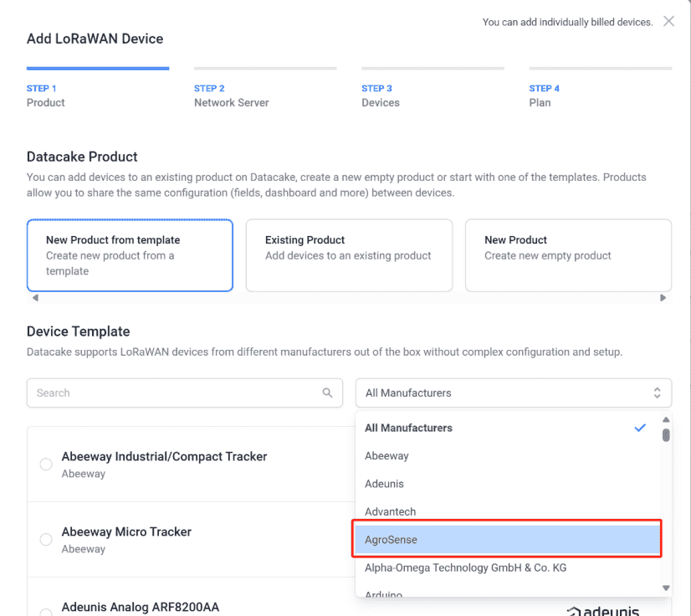Click the Adeunis Analog ARF8200AA title

(141, 607)
